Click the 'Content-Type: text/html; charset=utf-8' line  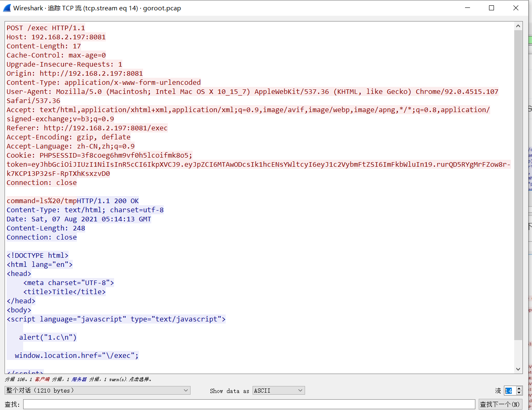(x=85, y=210)
